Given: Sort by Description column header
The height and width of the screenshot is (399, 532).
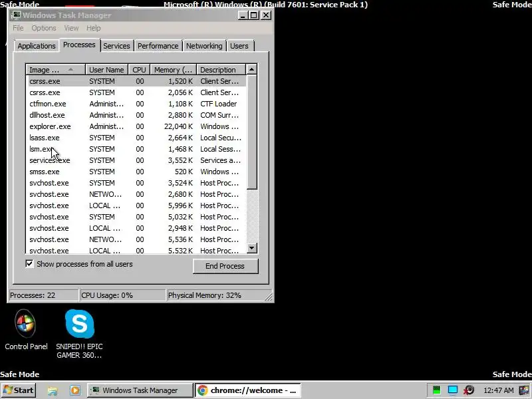Looking at the screenshot, I should 221,70.
